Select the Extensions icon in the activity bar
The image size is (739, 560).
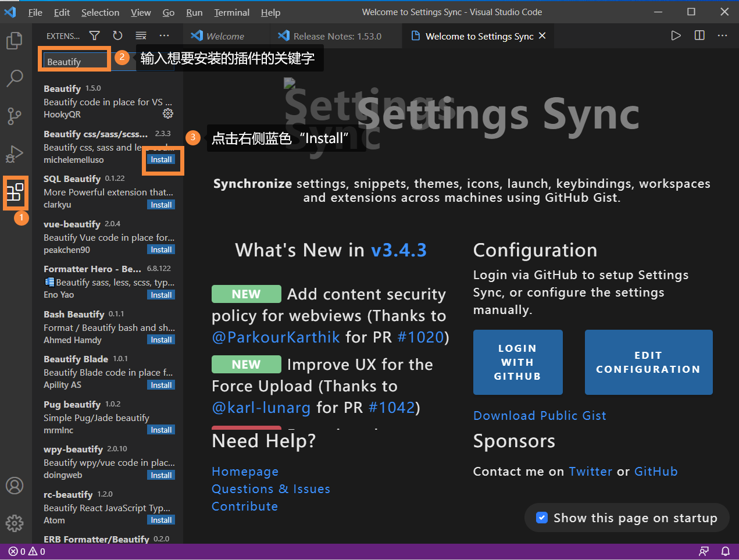[15, 192]
